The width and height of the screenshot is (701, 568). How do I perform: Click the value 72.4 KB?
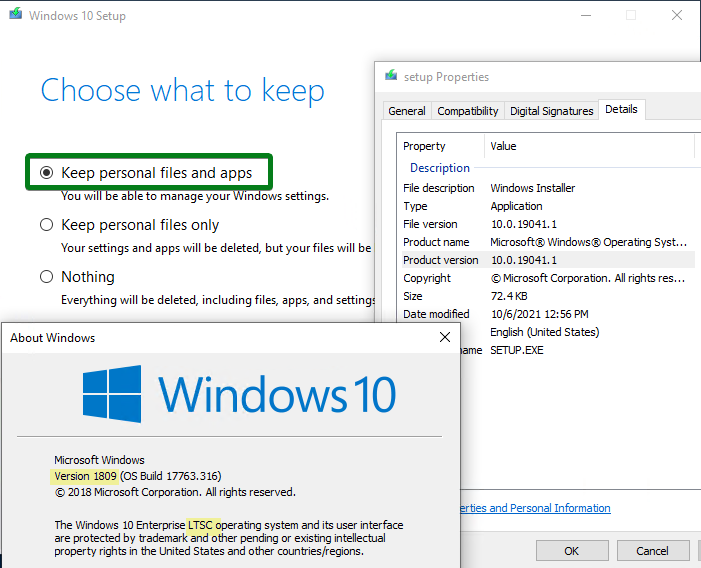[509, 296]
